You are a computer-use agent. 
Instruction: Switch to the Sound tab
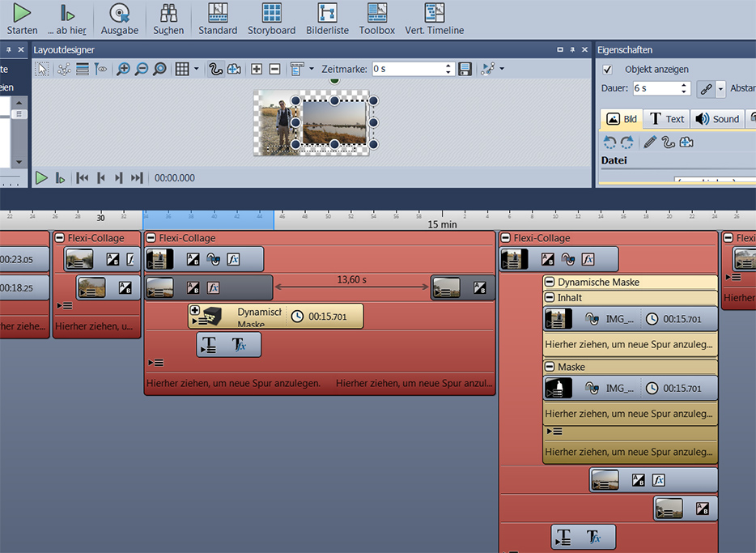716,119
